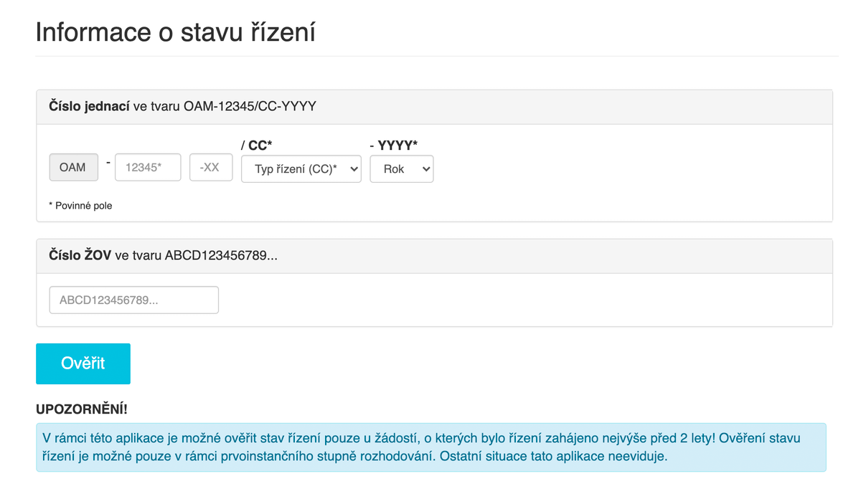
Task: Click the '/ CC*' label
Action: click(x=256, y=146)
